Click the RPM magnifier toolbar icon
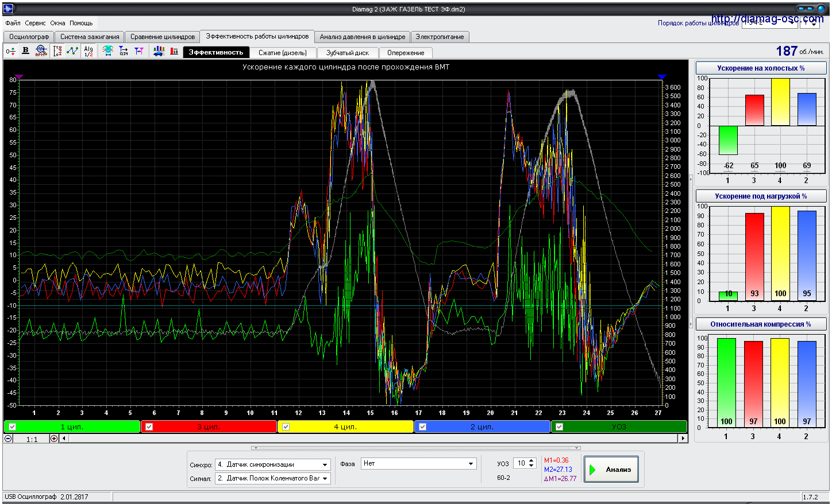The height and width of the screenshot is (504, 832). point(41,51)
